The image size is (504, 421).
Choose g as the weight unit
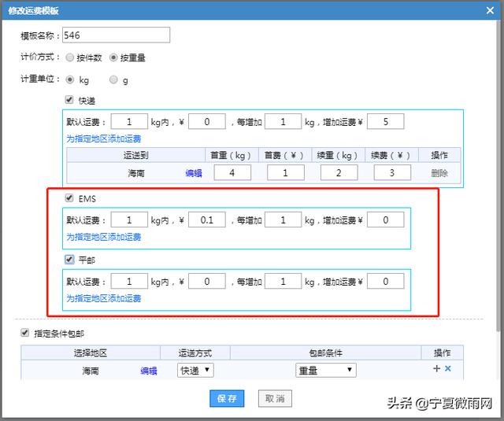coord(113,79)
